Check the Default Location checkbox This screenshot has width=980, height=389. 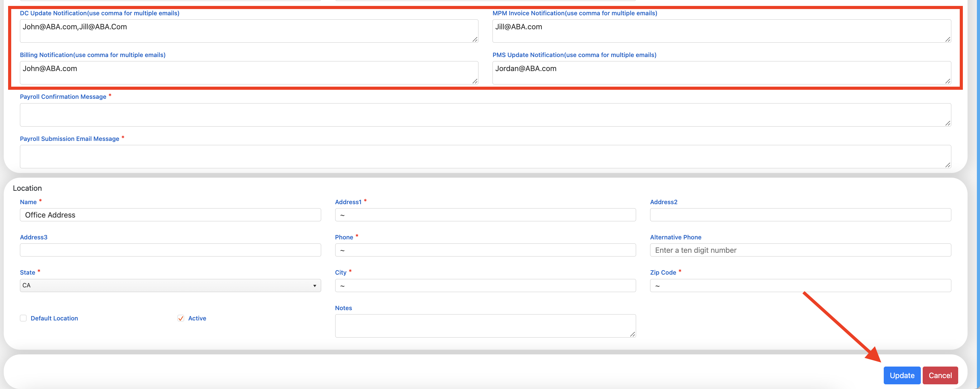pos(24,318)
